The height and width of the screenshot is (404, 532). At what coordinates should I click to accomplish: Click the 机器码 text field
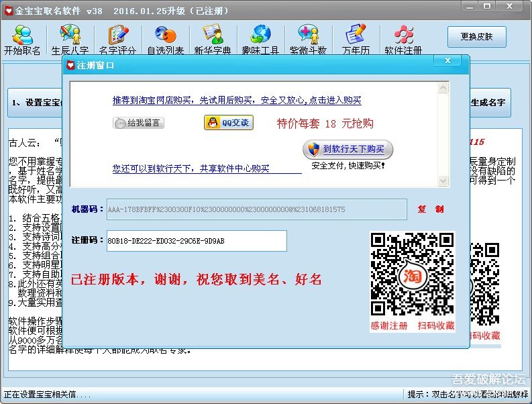point(256,209)
